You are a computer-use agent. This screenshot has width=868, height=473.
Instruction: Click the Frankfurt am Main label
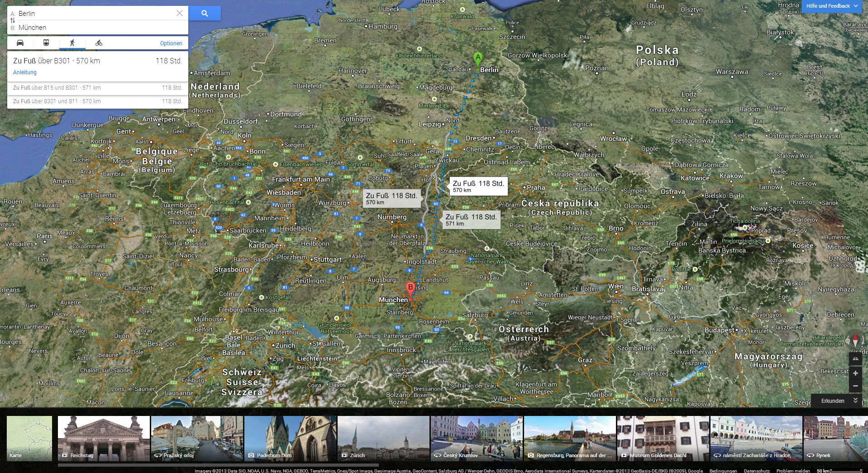click(x=301, y=179)
